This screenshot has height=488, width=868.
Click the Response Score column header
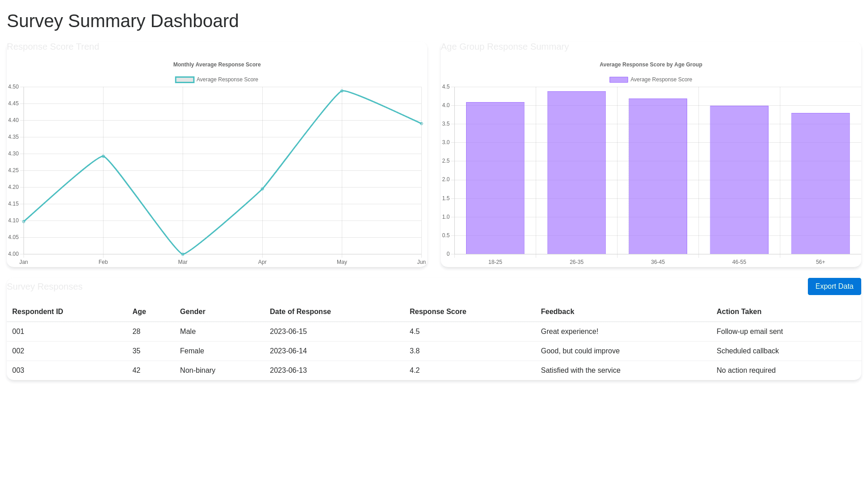tap(438, 312)
